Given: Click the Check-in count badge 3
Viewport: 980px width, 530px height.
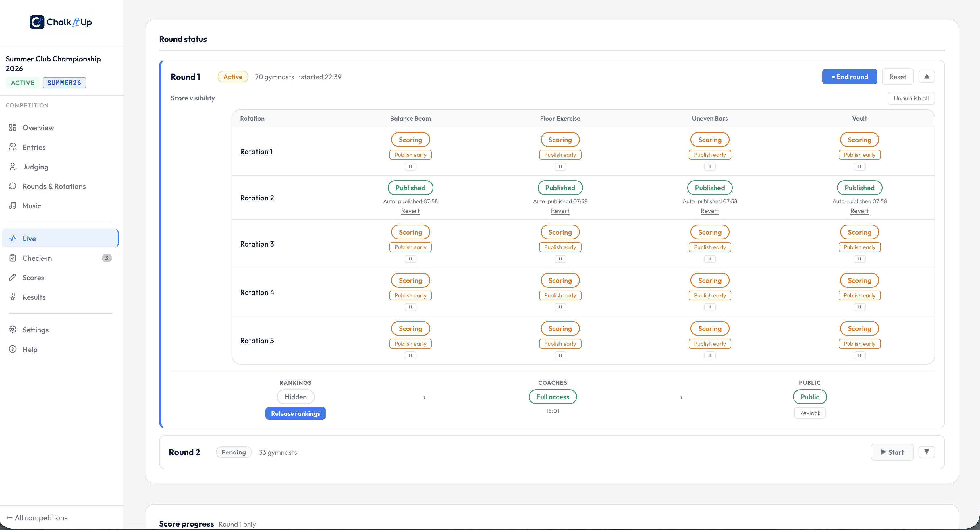Looking at the screenshot, I should [x=107, y=258].
